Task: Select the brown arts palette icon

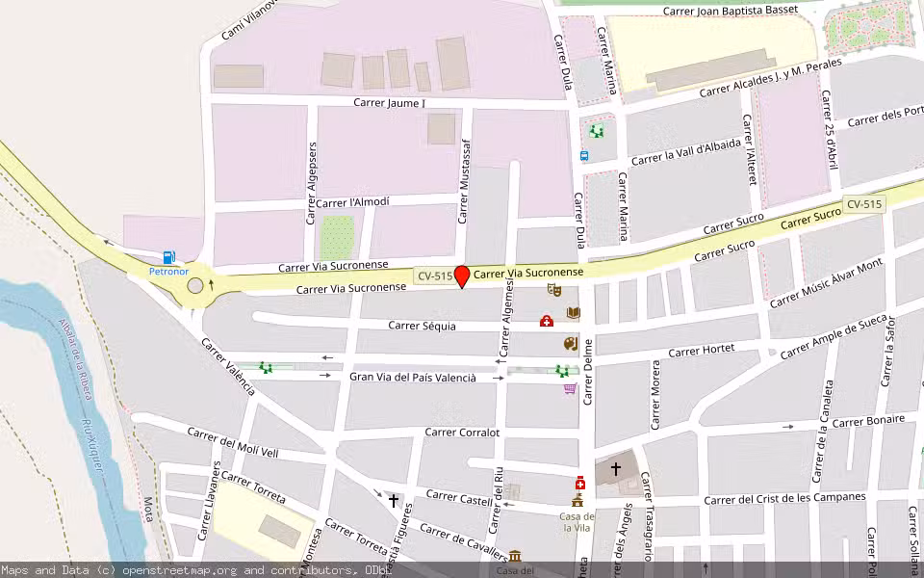Action: tap(571, 344)
